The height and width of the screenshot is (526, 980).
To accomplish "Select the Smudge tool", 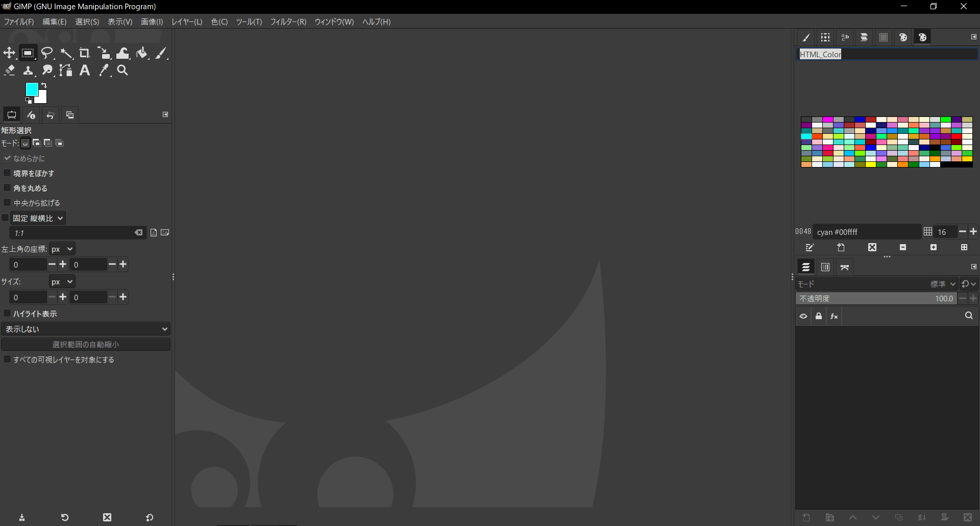I will (x=47, y=70).
